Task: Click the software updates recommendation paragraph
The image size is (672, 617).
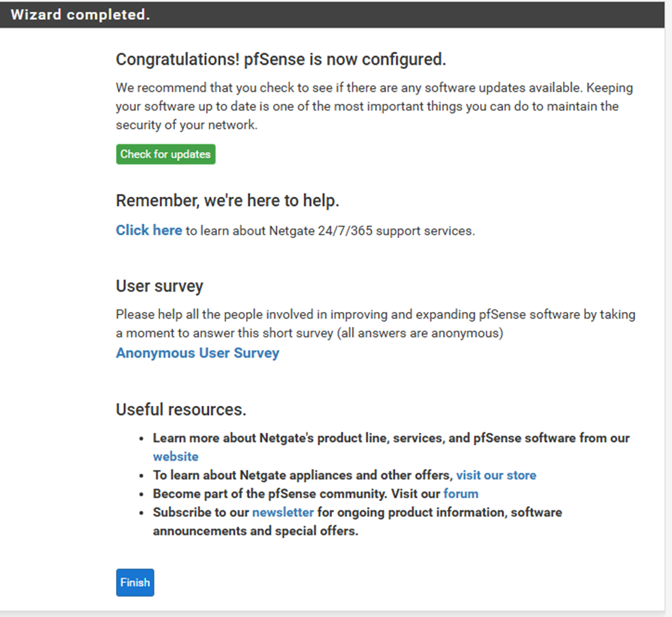Action: click(374, 106)
